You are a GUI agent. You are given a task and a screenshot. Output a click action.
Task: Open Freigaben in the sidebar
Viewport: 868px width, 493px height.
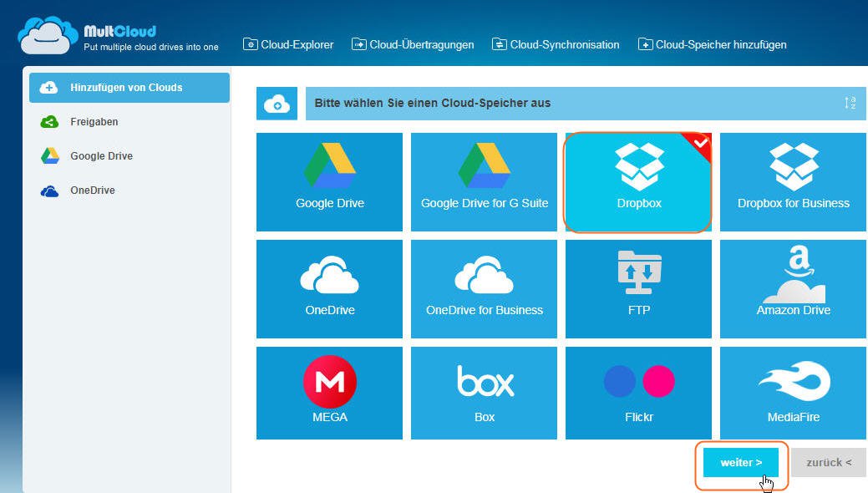click(95, 121)
